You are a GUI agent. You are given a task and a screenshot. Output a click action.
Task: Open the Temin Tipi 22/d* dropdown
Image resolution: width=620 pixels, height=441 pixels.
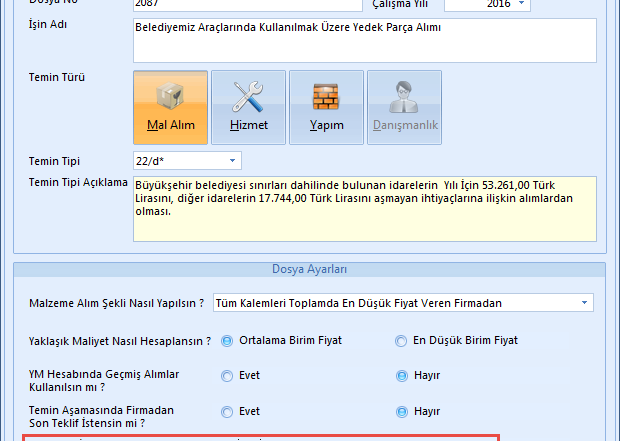coord(233,160)
